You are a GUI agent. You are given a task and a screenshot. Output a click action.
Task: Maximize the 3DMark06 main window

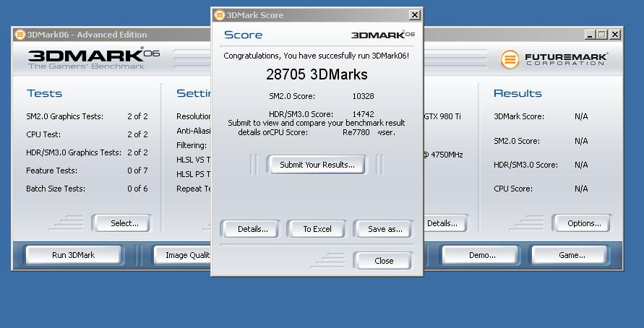coord(601,35)
